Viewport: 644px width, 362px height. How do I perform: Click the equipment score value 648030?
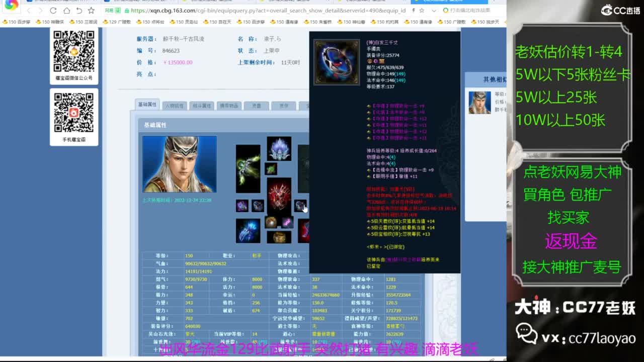[x=193, y=326]
